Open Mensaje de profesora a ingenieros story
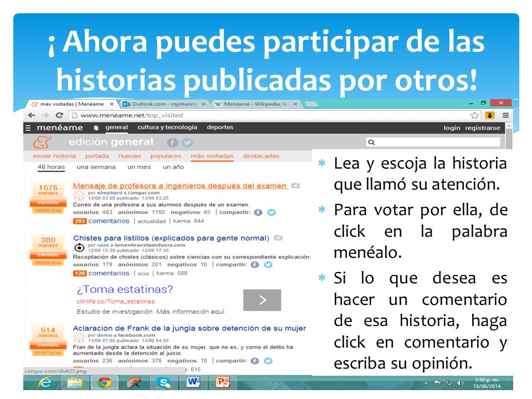 (180, 186)
